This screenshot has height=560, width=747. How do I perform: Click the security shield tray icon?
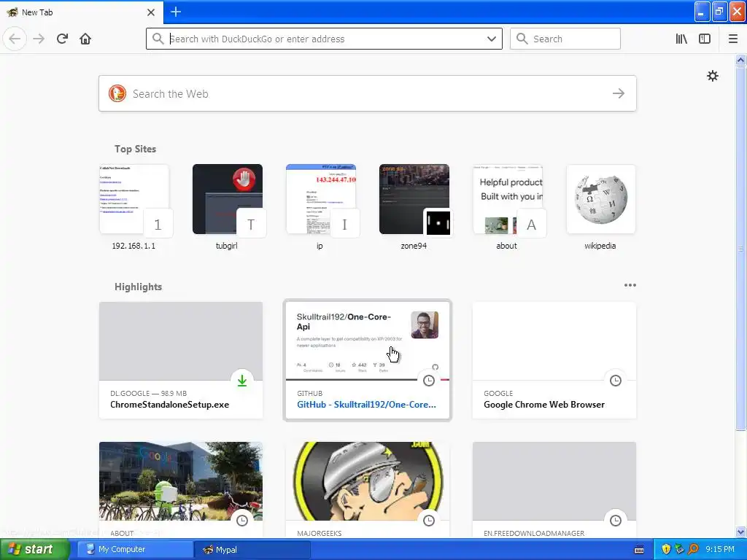click(666, 550)
